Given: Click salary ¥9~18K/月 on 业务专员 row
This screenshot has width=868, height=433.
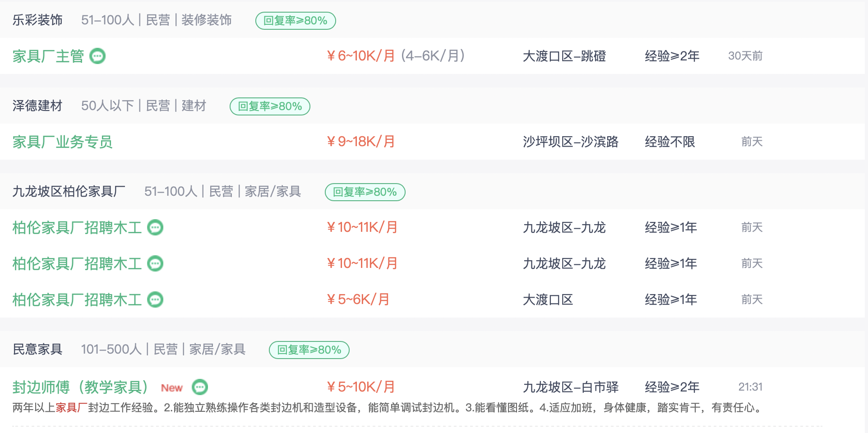Looking at the screenshot, I should pos(361,142).
